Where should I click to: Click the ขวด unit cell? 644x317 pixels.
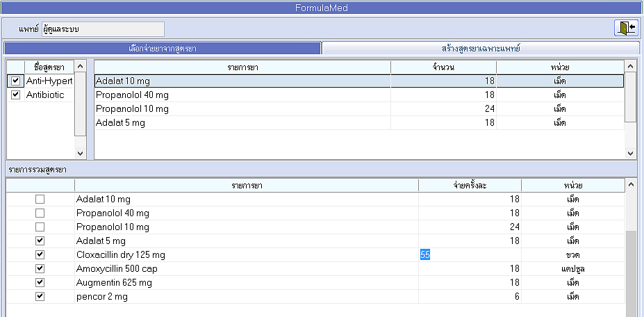coord(573,255)
